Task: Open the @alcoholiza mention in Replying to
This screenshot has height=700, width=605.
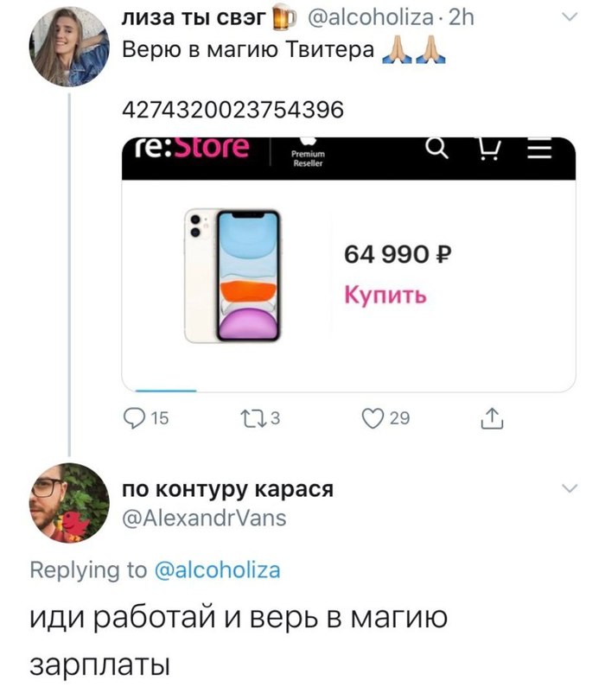Action: click(218, 570)
